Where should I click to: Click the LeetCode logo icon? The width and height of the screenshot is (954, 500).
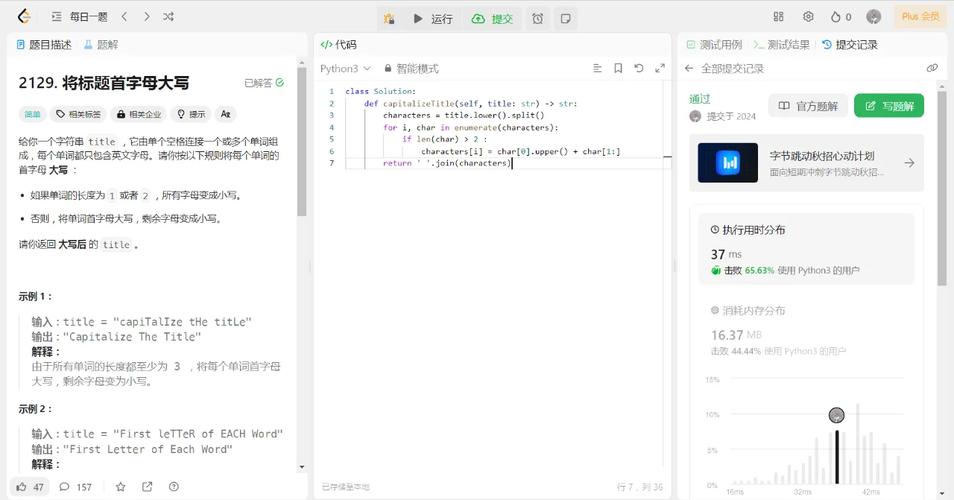(x=24, y=16)
